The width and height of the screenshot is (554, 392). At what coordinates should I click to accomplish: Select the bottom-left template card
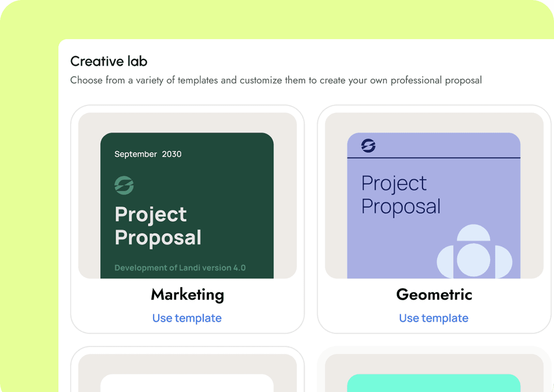187,369
